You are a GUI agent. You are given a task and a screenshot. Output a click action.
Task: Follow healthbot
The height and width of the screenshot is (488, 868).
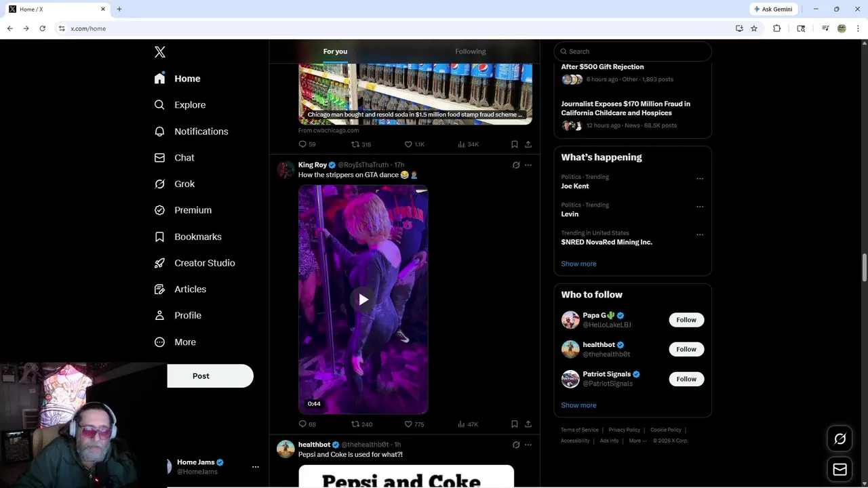[686, 349]
